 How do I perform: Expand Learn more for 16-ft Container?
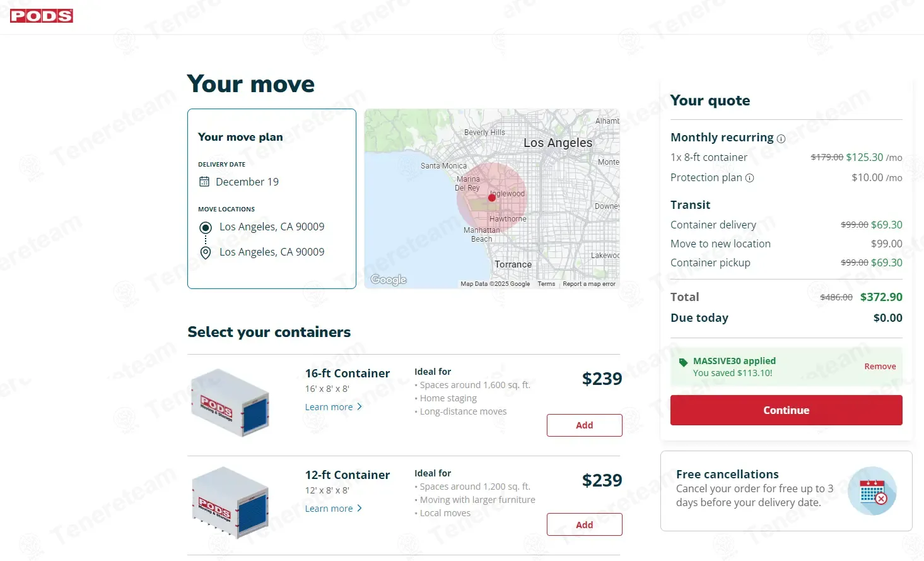333,407
